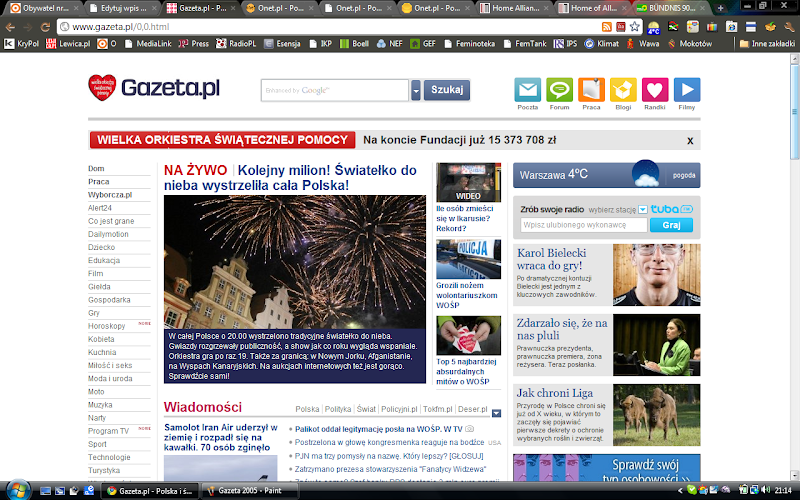Open the Windows Start orb

[18, 490]
